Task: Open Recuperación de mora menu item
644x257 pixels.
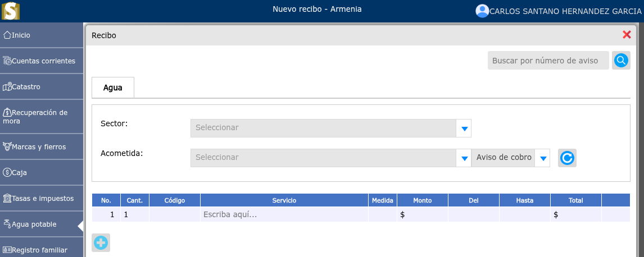Action: coord(42,117)
